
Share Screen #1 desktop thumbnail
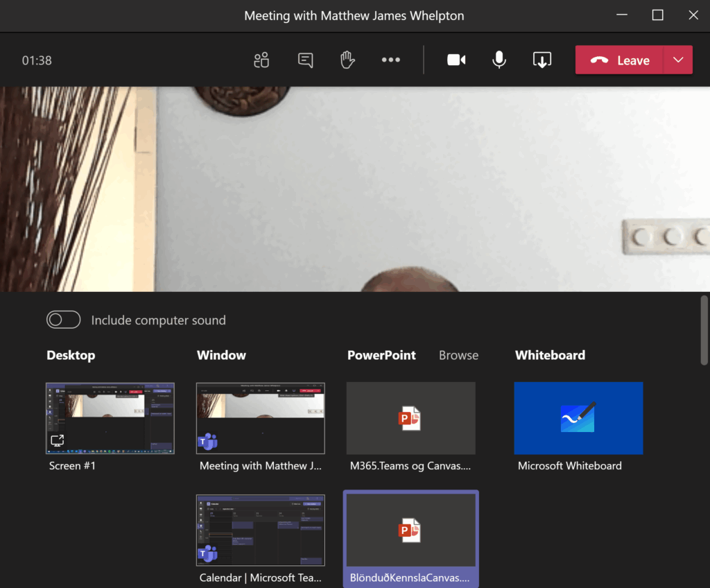pyautogui.click(x=110, y=418)
